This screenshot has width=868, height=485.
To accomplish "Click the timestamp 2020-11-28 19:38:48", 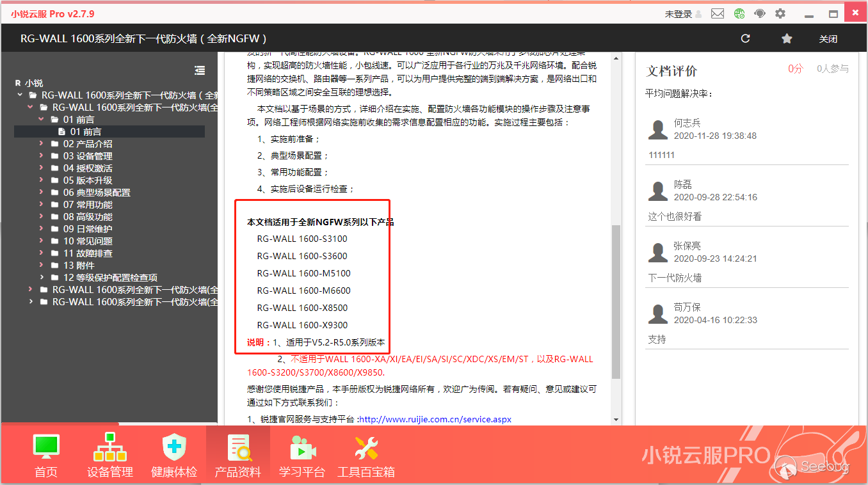I will pos(716,136).
